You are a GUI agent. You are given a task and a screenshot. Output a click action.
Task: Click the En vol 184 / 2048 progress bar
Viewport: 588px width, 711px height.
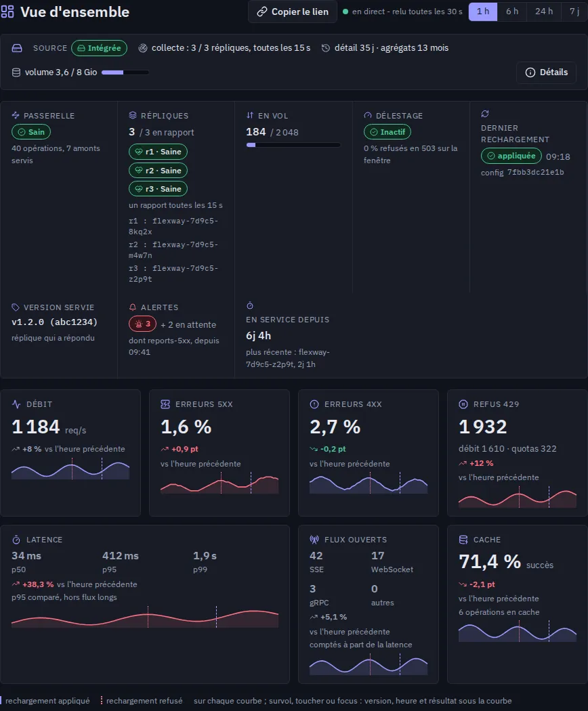(x=293, y=145)
